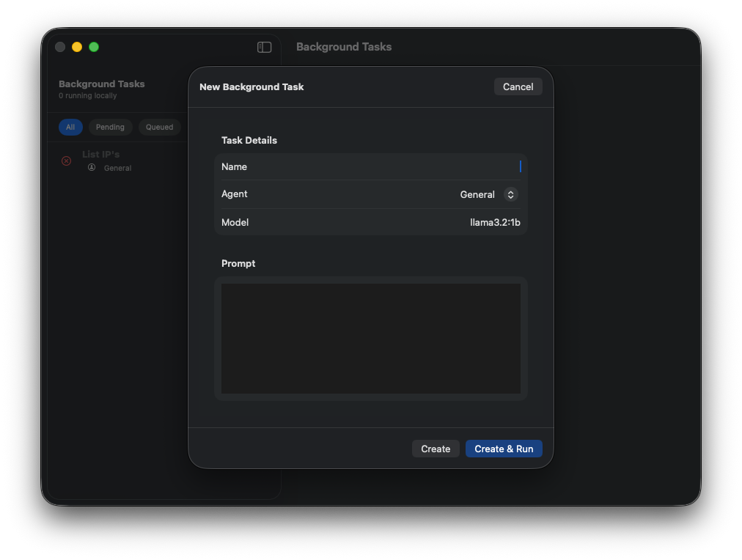Open the Queued tasks filter
Viewport: 742px width, 560px height.
pyautogui.click(x=159, y=127)
